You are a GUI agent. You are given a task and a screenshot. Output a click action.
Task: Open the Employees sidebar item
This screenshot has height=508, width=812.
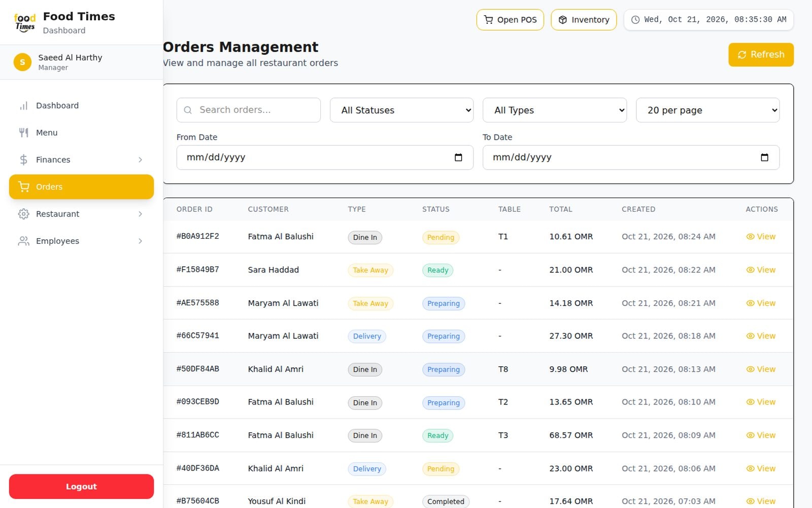[81, 241]
